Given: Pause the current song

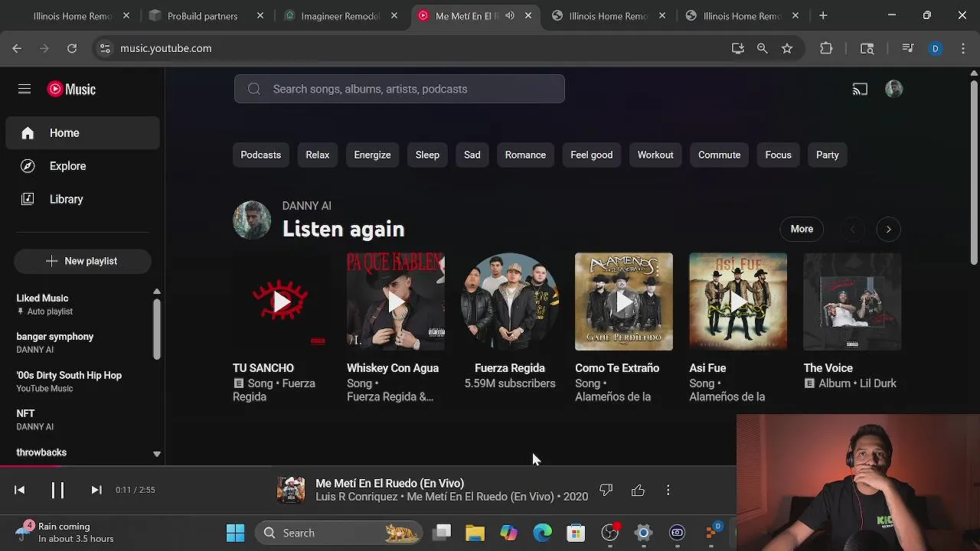Looking at the screenshot, I should coord(57,490).
